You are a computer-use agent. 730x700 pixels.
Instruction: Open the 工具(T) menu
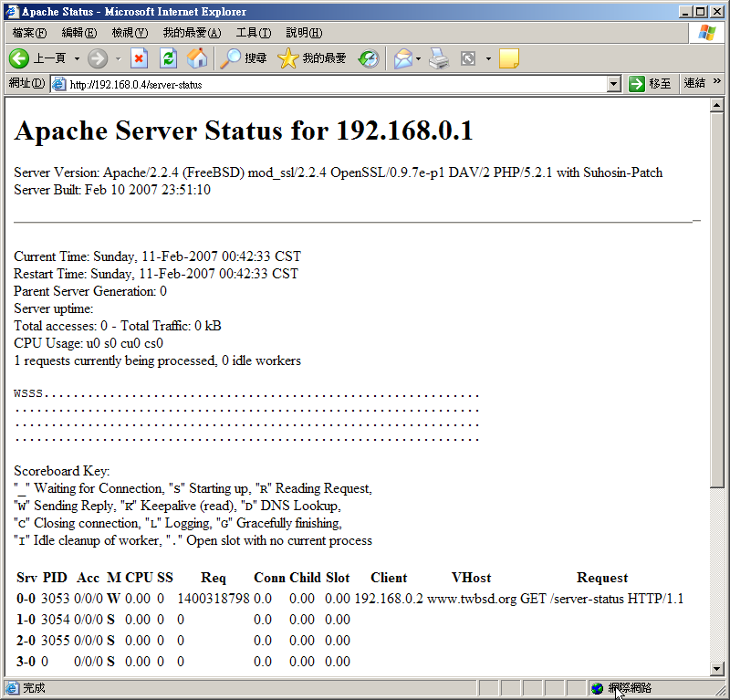[x=254, y=33]
